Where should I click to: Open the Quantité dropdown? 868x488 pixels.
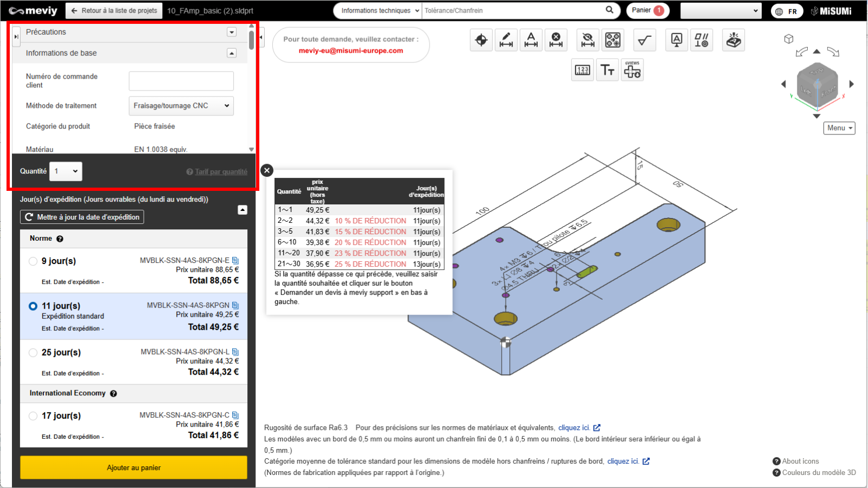[66, 171]
